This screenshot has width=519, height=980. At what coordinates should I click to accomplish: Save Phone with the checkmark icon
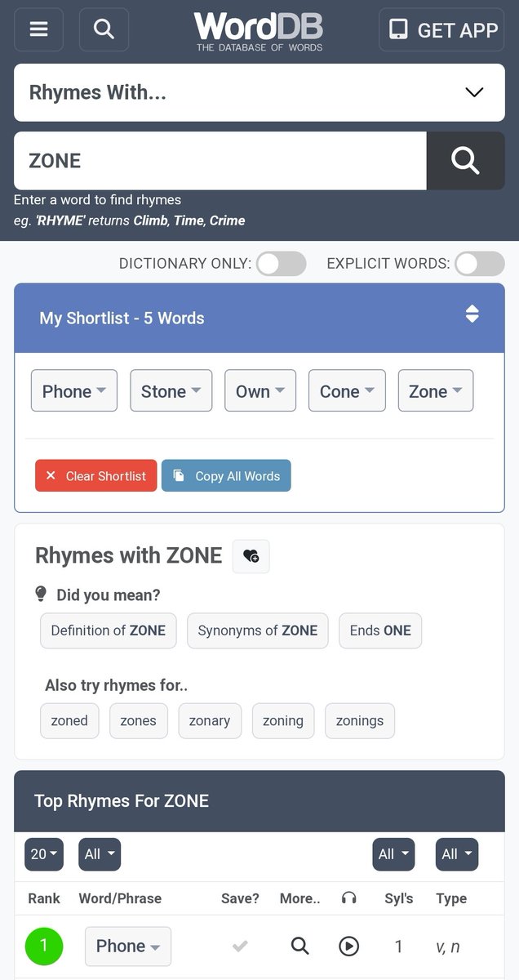[x=240, y=947]
